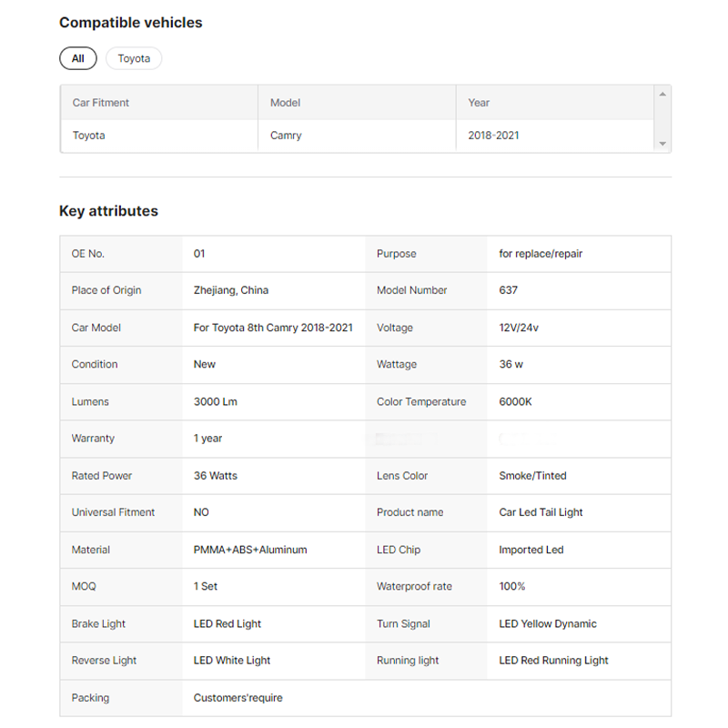Select the All filter pill

pyautogui.click(x=78, y=58)
